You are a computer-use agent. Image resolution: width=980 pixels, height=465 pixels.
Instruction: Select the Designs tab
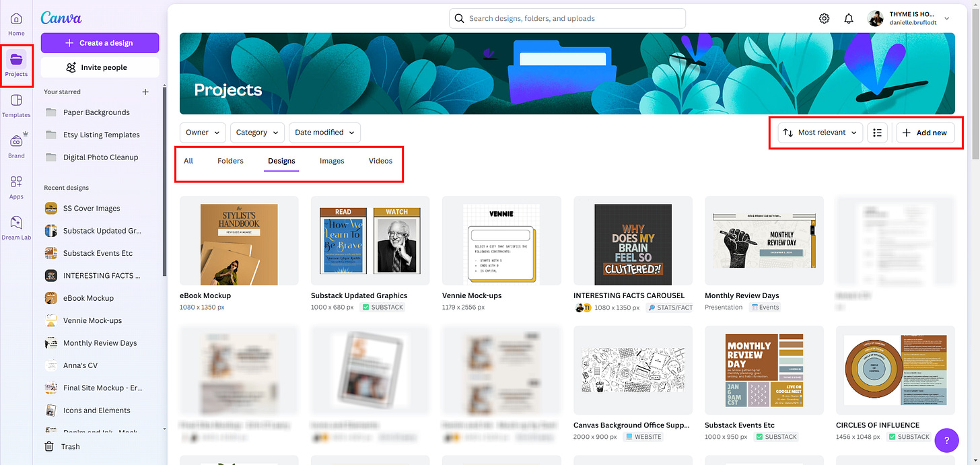pos(281,161)
